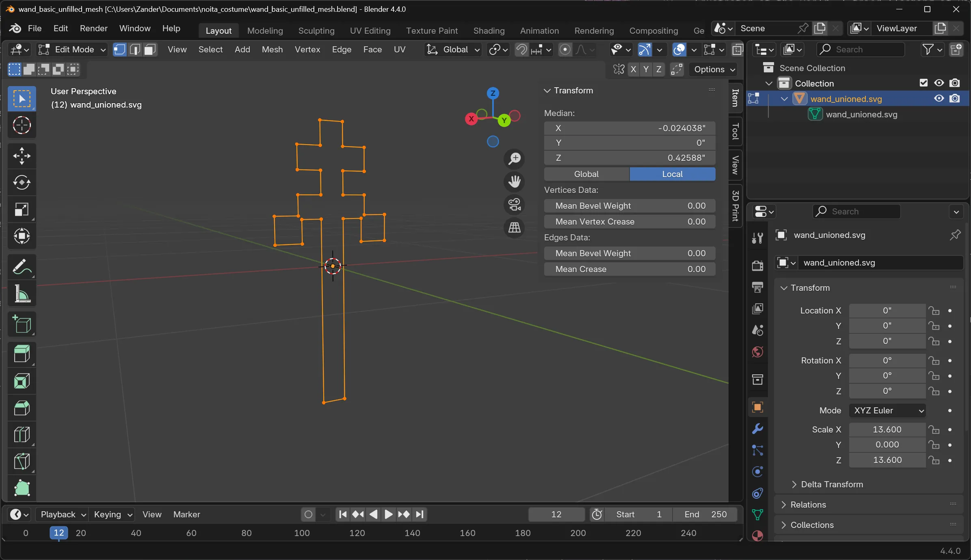Disable the Collection checkbox in the outliner
Screen dimensions: 971x560
pos(923,83)
